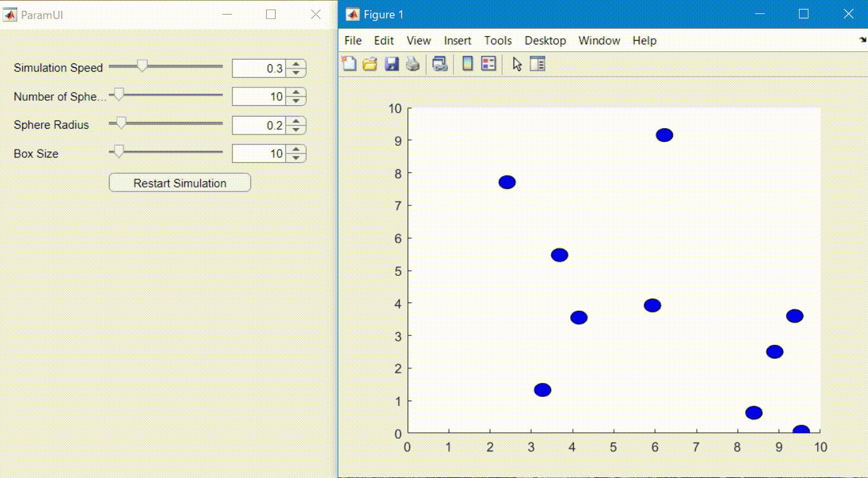The height and width of the screenshot is (478, 868).
Task: Open the Edit menu
Action: click(x=384, y=41)
